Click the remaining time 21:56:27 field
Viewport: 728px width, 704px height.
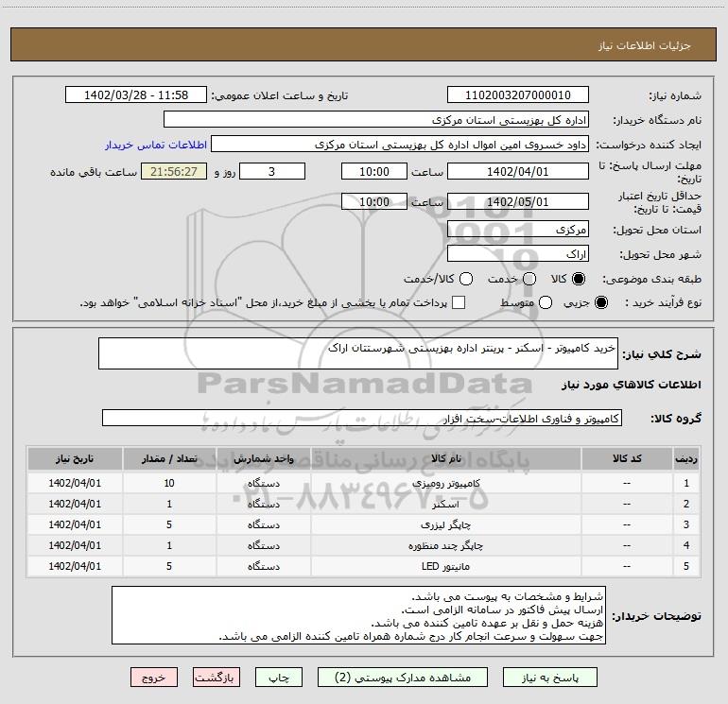point(174,171)
